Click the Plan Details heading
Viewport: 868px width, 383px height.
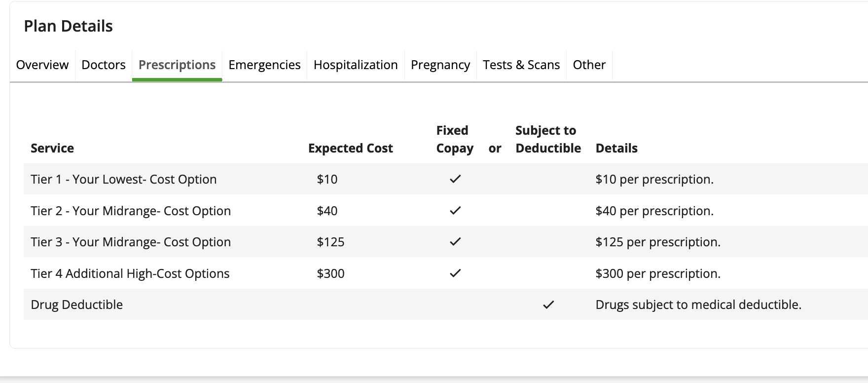[69, 26]
